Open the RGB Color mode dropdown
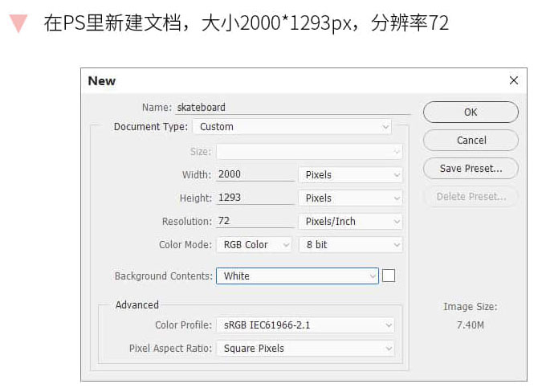 tap(254, 244)
